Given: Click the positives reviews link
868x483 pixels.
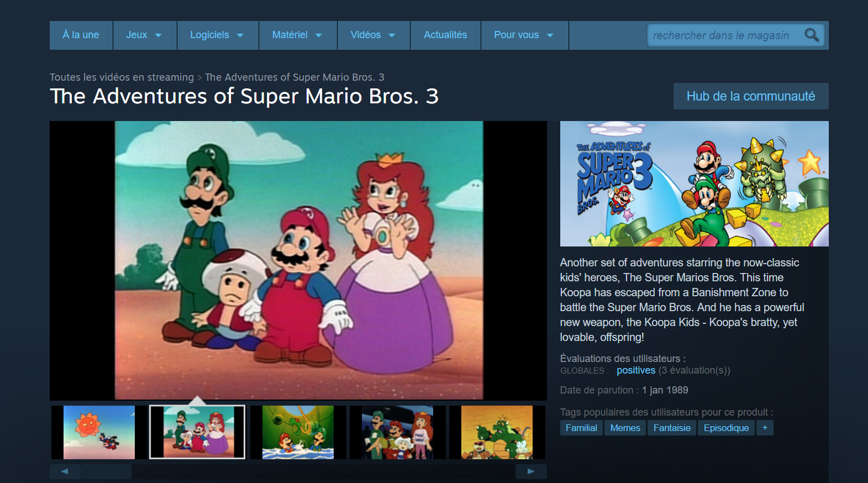Looking at the screenshot, I should [636, 370].
